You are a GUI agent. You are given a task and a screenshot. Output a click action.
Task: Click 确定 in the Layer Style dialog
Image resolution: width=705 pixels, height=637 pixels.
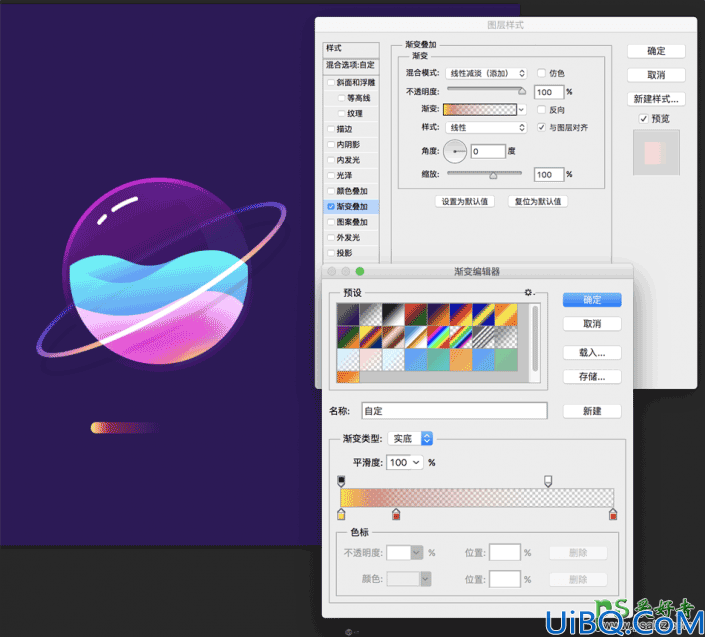pos(656,51)
